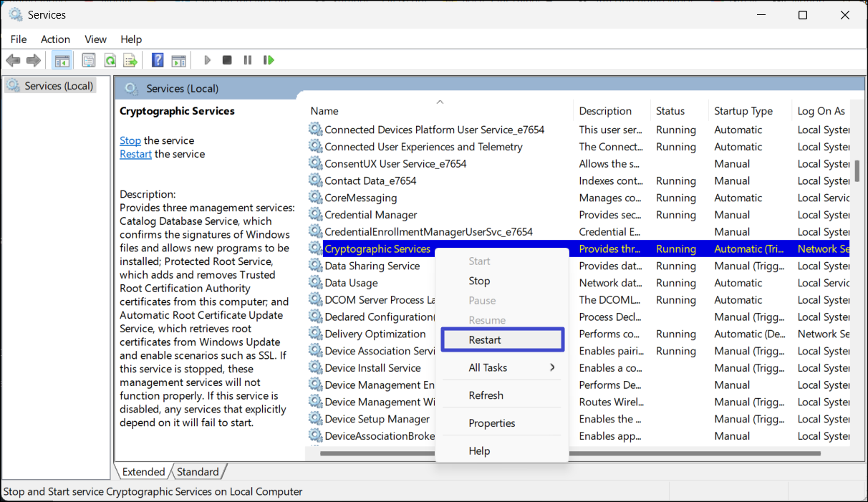868x502 pixels.
Task: Choose Restart from the context menu
Action: (502, 339)
